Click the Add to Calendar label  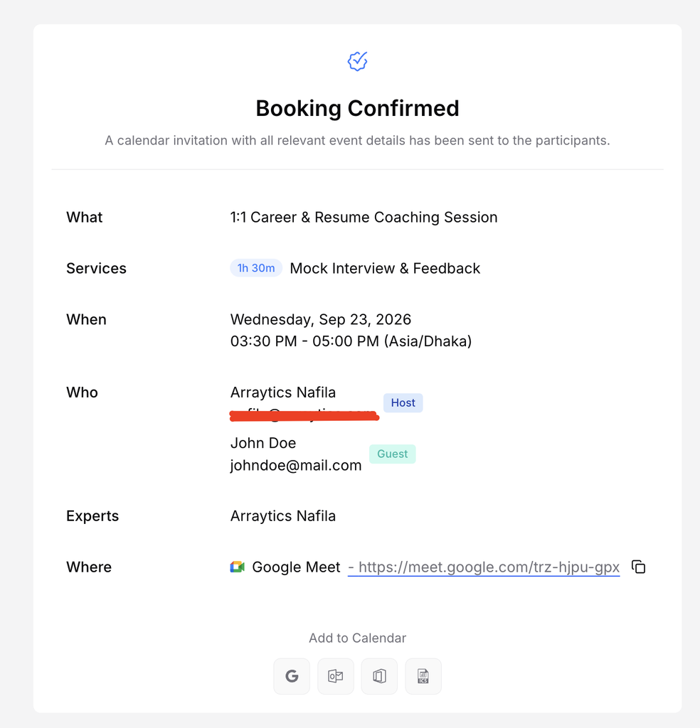tap(358, 638)
